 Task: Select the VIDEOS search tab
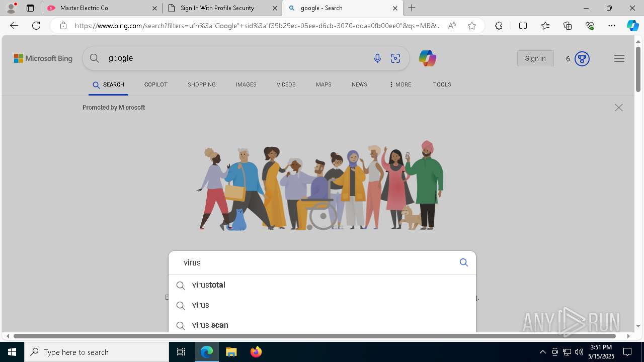286,84
